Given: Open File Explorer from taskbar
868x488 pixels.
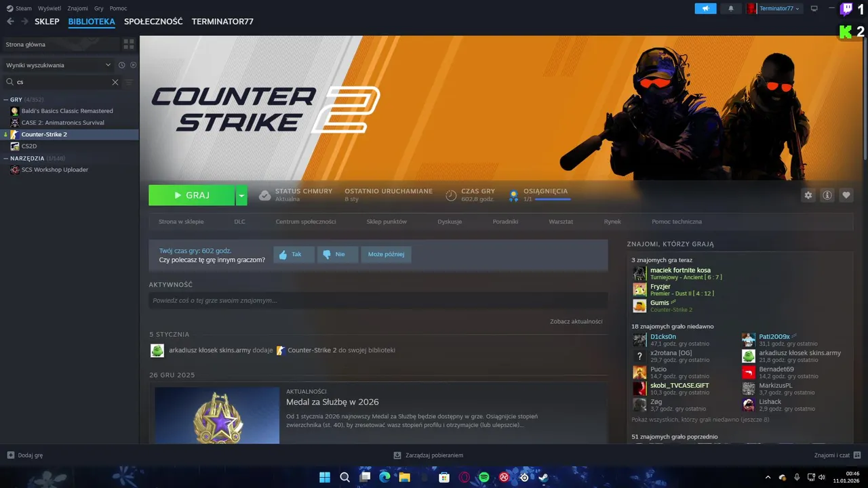Looking at the screenshot, I should (x=404, y=477).
